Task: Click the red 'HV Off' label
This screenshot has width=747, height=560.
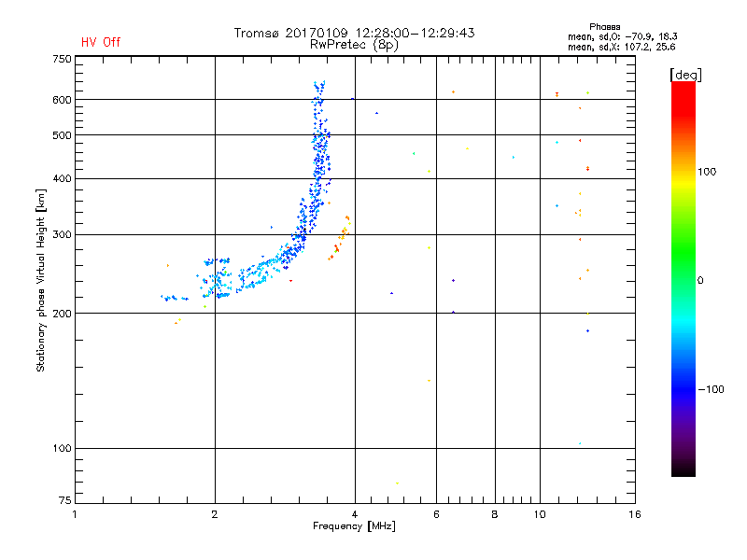Action: click(101, 42)
